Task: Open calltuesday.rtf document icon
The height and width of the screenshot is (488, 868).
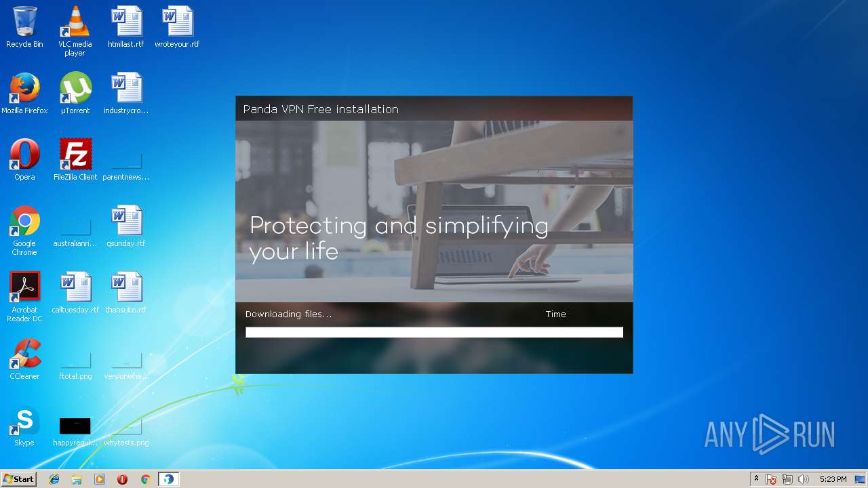Action: 75,293
